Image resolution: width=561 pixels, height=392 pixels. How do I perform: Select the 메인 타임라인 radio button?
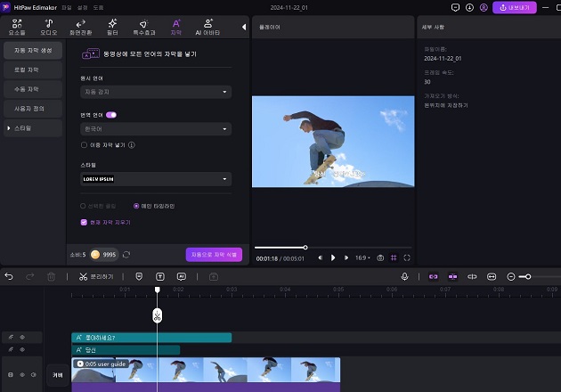click(136, 206)
